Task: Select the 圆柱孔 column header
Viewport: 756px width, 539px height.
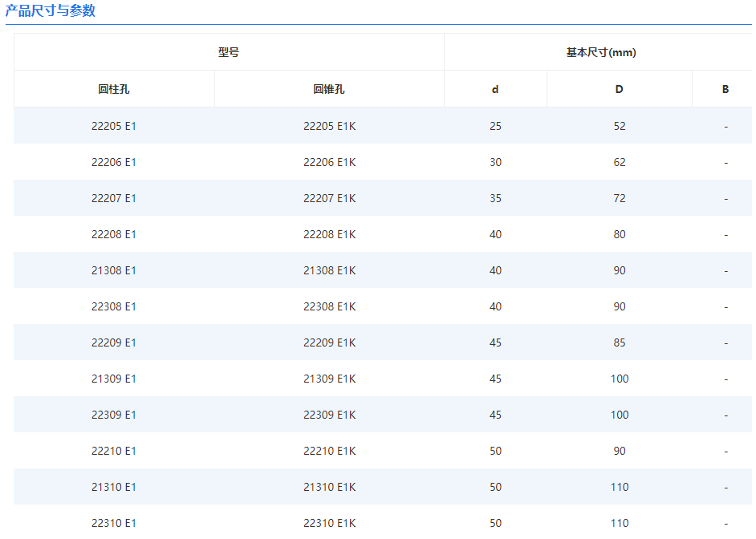Action: click(114, 89)
